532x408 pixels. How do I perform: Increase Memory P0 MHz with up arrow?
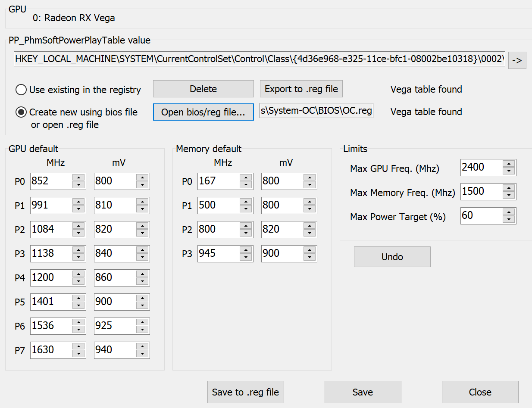(x=246, y=178)
